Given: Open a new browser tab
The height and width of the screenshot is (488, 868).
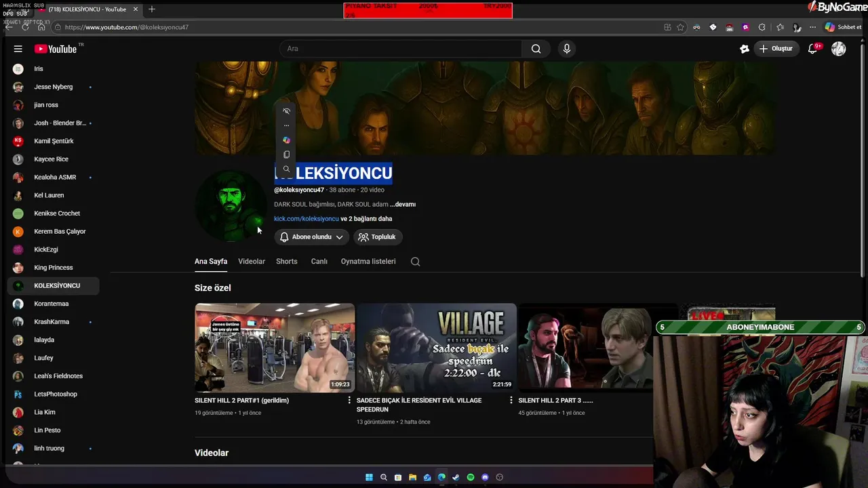Looking at the screenshot, I should pos(152,9).
